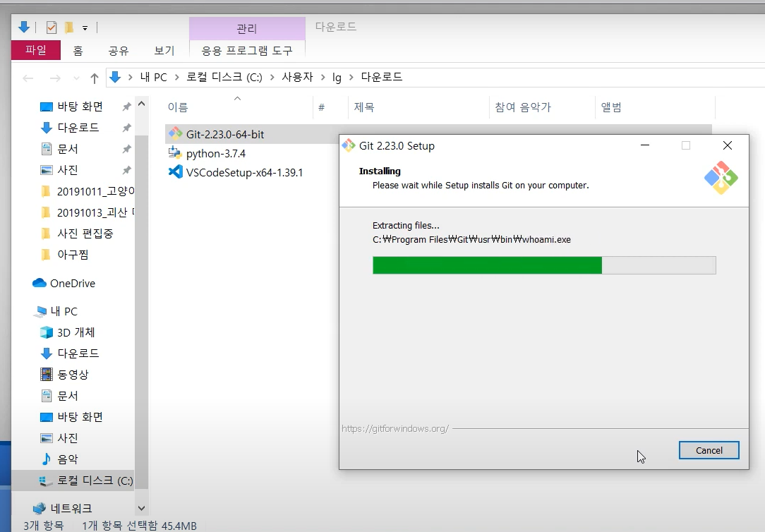Cancel the Git installation
765x532 pixels.
(x=709, y=450)
